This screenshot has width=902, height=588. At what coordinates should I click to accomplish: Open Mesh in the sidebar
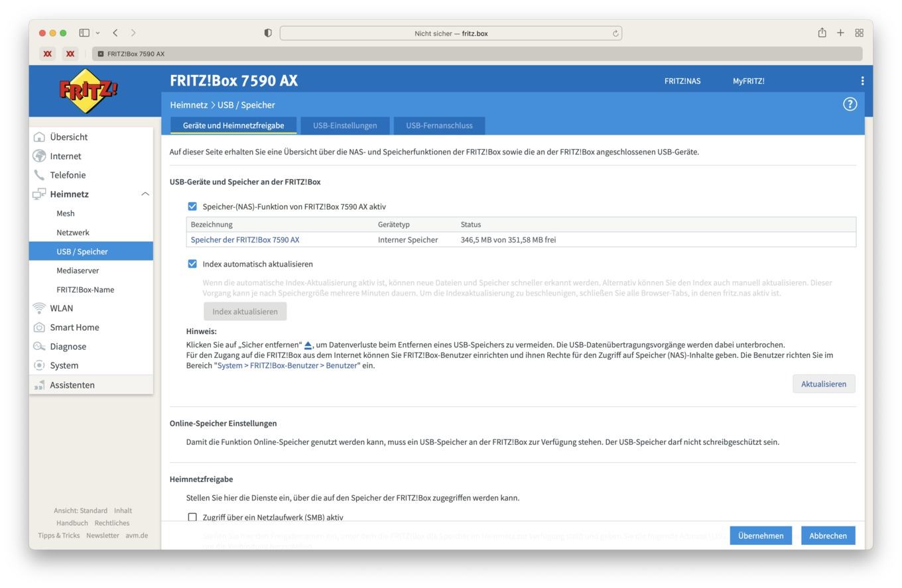click(x=66, y=213)
